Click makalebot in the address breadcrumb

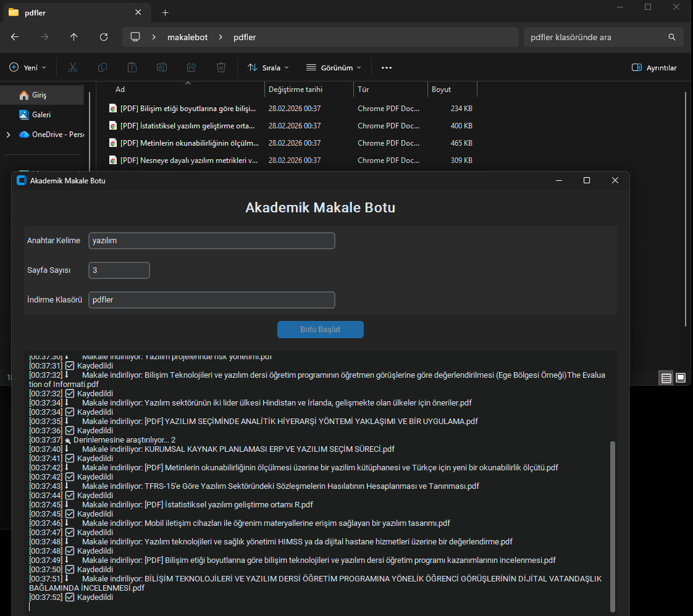187,37
